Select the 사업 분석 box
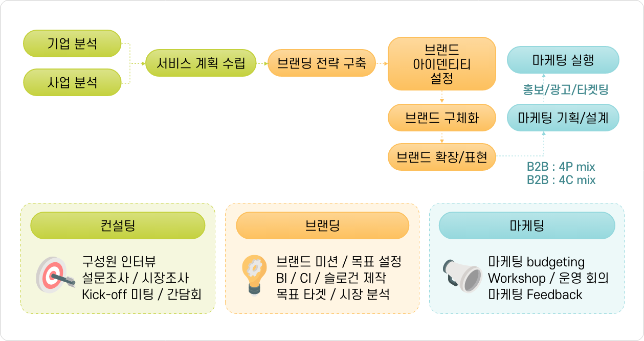The height and width of the screenshot is (341, 644). (72, 82)
